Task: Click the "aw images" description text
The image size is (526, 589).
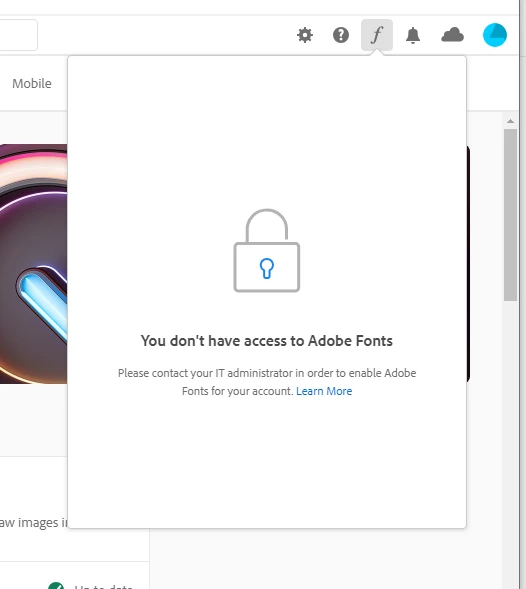Action: [33, 523]
